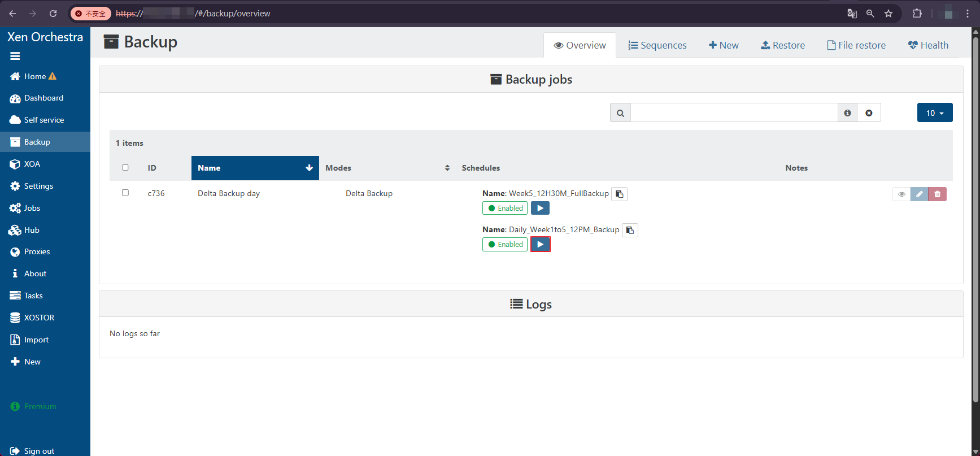Switch to the Sequences tab

tap(657, 45)
